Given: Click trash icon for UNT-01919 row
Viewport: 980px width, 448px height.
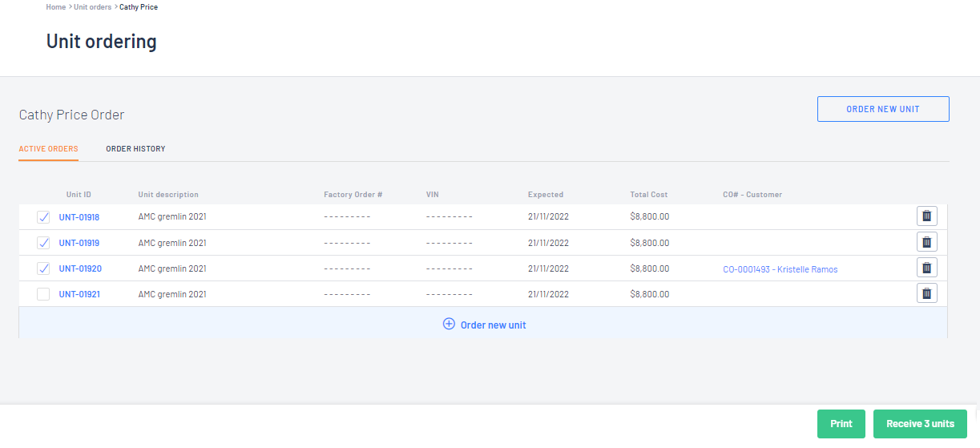Looking at the screenshot, I should coord(927,242).
